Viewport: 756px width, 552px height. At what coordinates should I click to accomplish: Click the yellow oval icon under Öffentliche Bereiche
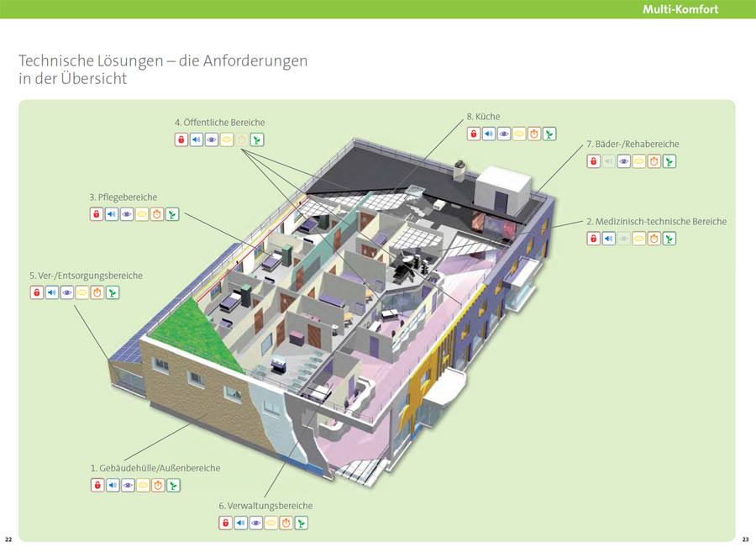coord(227,139)
